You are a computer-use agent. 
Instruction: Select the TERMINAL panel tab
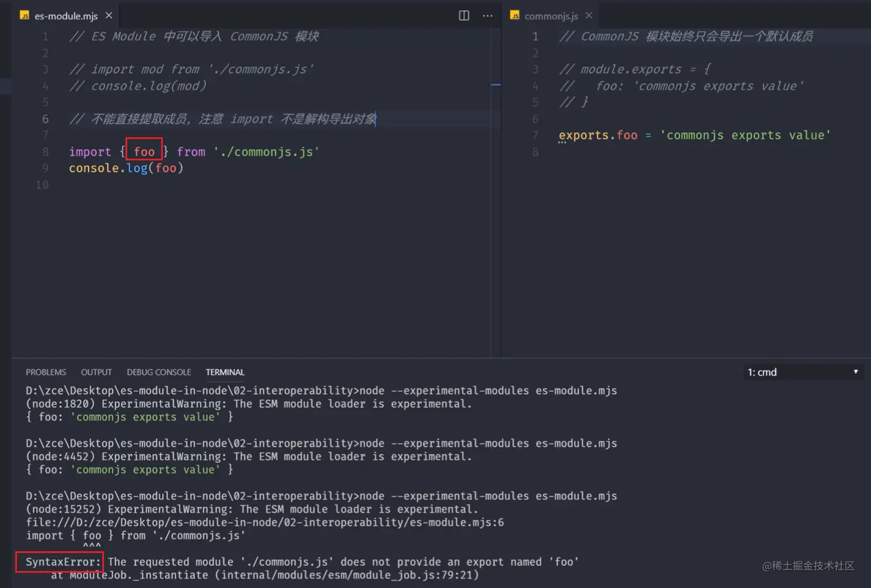[x=225, y=371]
